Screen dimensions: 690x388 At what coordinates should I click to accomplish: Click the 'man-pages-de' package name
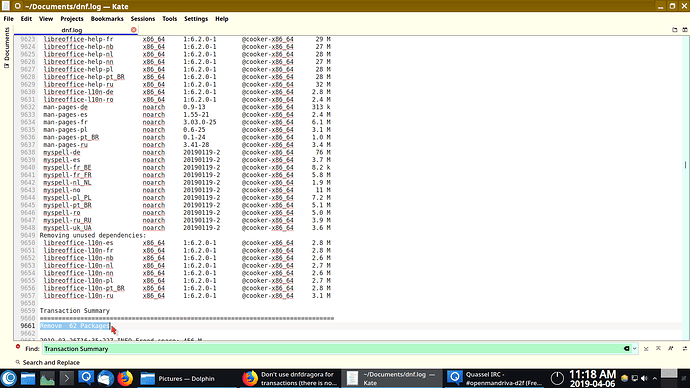pos(65,107)
